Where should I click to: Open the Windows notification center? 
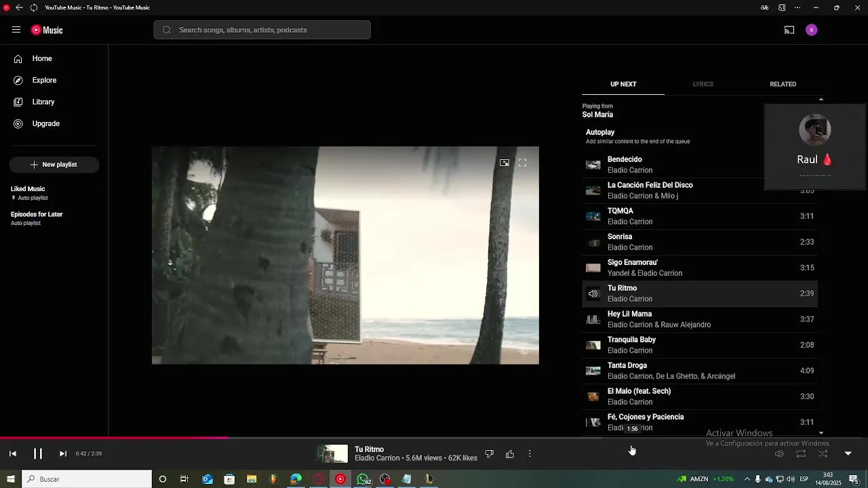(x=854, y=479)
